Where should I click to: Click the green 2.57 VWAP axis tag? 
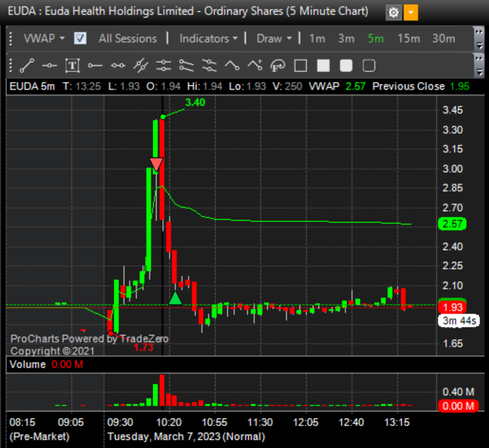[x=452, y=224]
